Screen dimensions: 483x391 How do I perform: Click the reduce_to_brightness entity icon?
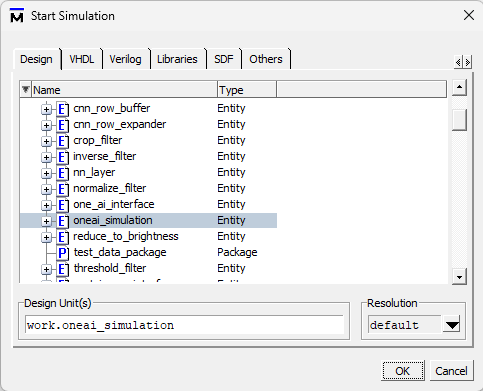(62, 237)
